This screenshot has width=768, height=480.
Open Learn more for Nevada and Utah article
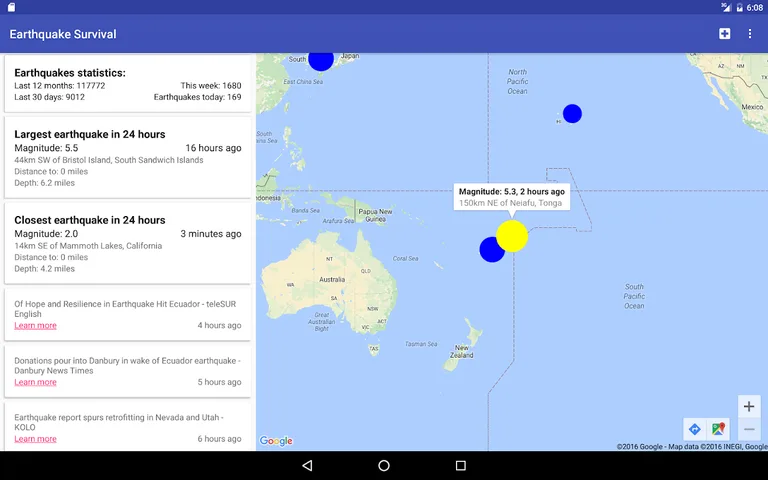(35, 439)
